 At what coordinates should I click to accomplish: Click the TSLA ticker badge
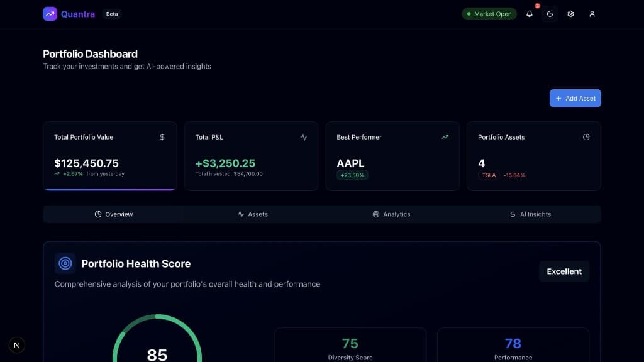point(489,175)
